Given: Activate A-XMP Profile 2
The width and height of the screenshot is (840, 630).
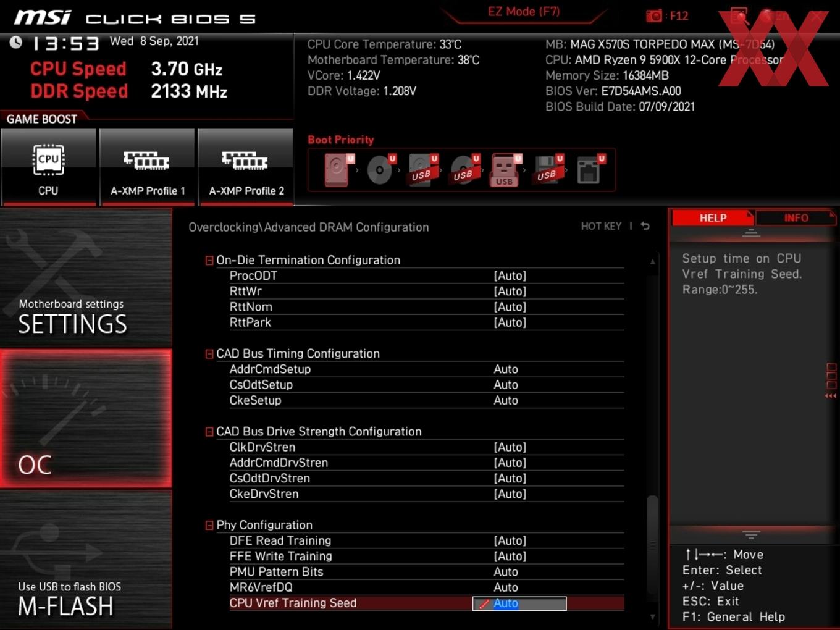Looking at the screenshot, I should [x=246, y=167].
